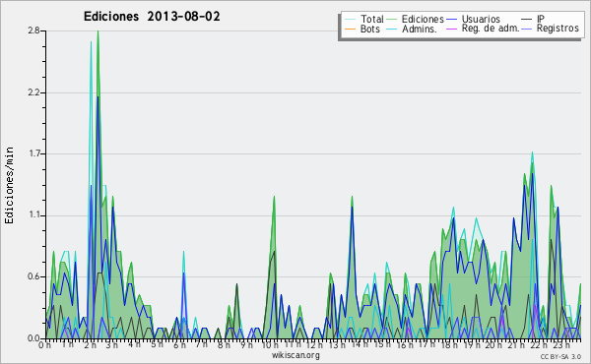Click the 1.1 y-axis value label
Image resolution: width=591 pixels, height=364 pixels.
(33, 215)
